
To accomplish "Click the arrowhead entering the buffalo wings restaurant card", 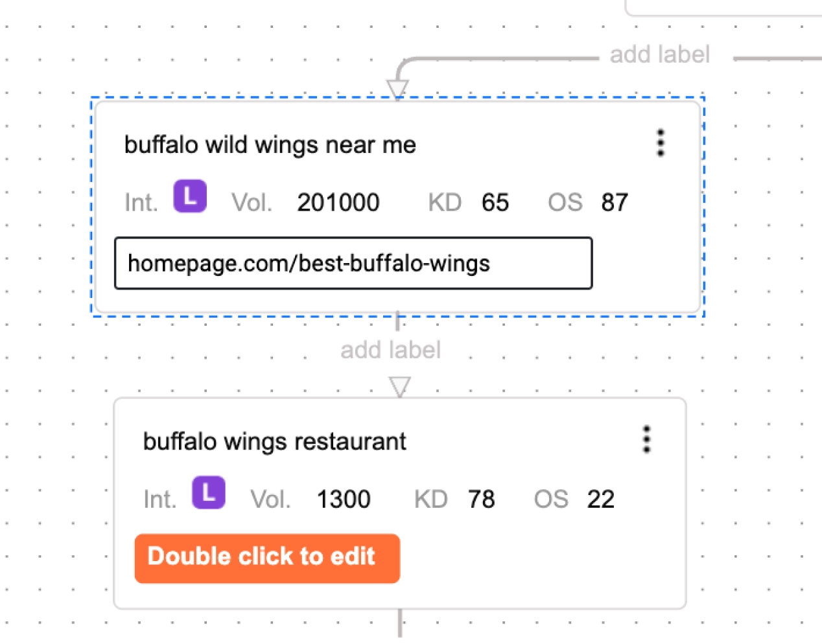I will click(x=400, y=387).
